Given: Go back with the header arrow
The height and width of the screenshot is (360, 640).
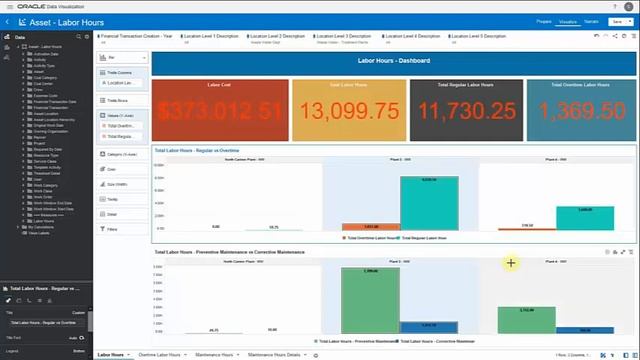Looking at the screenshot, I should pos(7,22).
